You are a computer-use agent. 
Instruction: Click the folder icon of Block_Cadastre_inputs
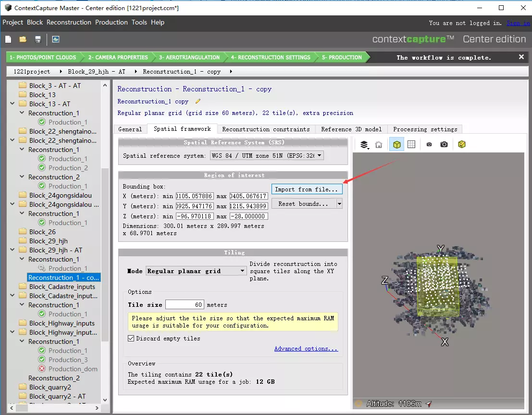click(x=23, y=286)
